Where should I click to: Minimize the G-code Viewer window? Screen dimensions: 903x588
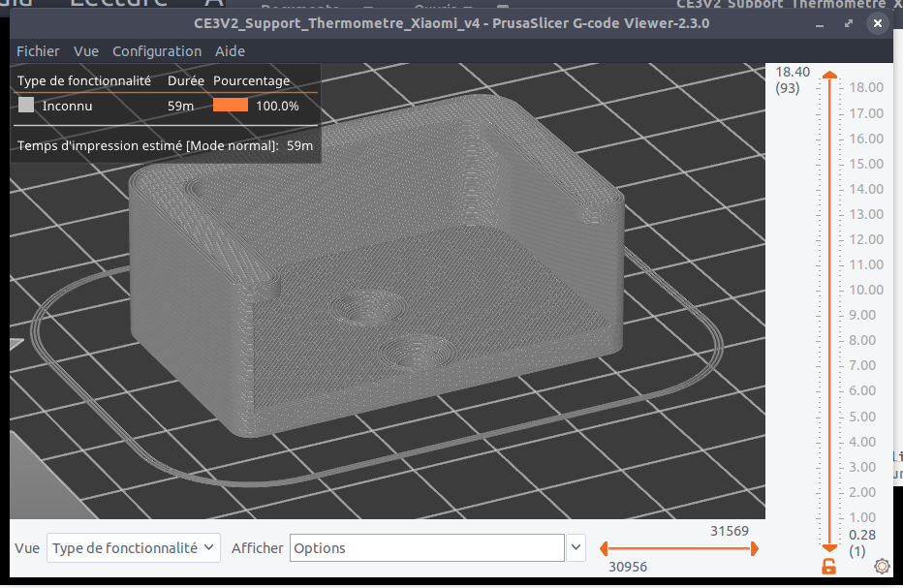pos(820,24)
